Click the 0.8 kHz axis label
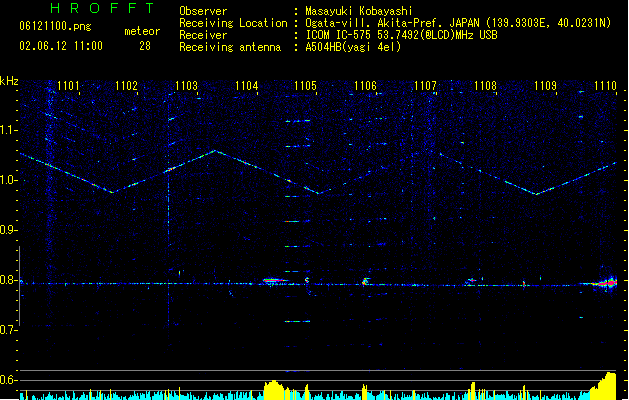The height and width of the screenshot is (400, 629). point(9,280)
